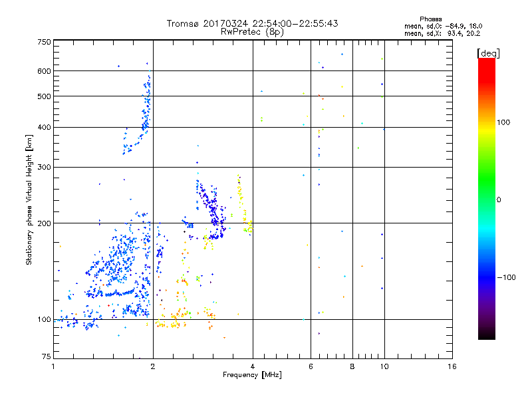
Task: Click the '1' x-axis frequency tick label
Action: point(53,367)
